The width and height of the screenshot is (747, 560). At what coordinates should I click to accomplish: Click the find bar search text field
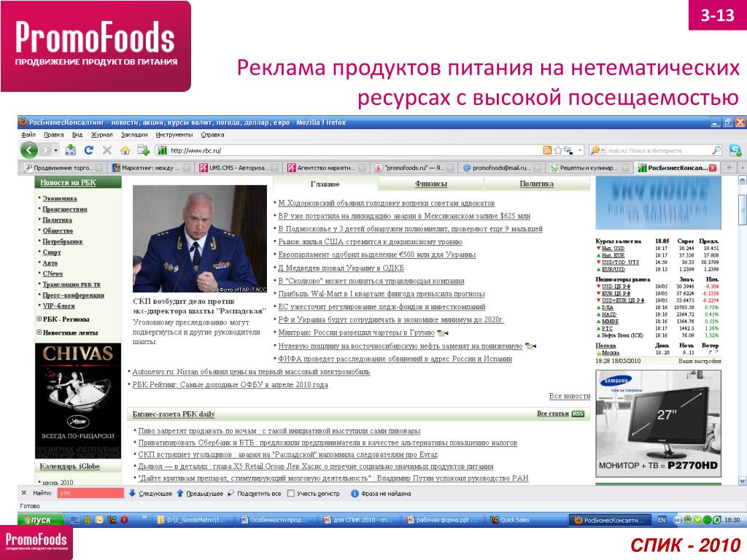pyautogui.click(x=90, y=493)
